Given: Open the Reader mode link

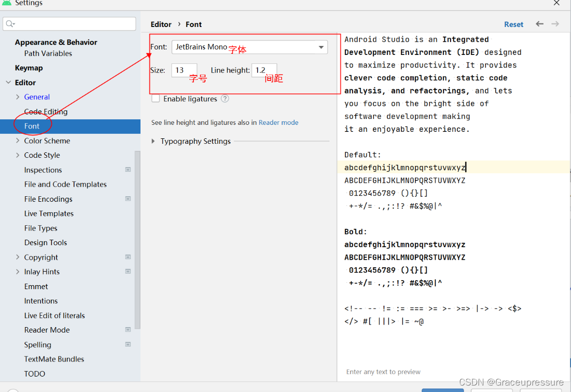Looking at the screenshot, I should [x=278, y=122].
